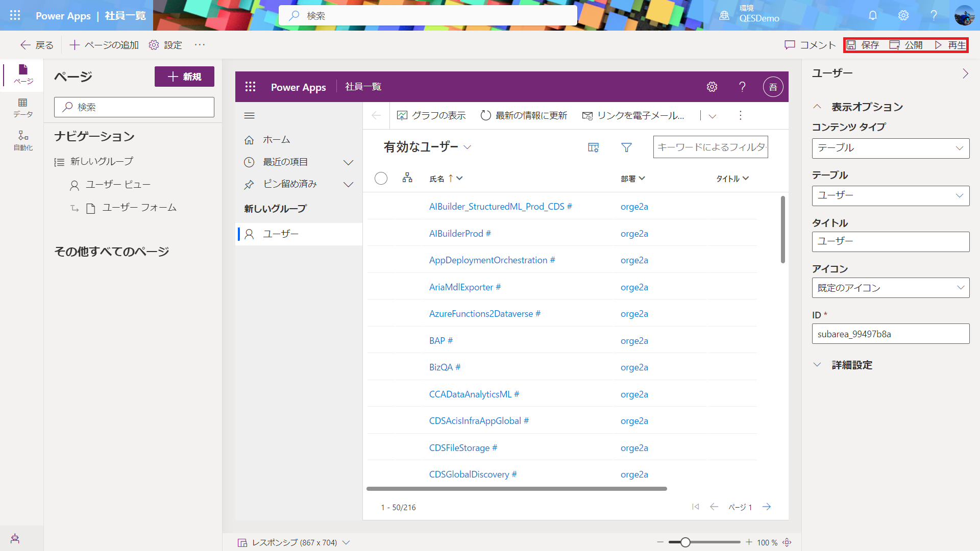The height and width of the screenshot is (551, 980).
Task: Click the 新規 page button
Action: pos(184,77)
